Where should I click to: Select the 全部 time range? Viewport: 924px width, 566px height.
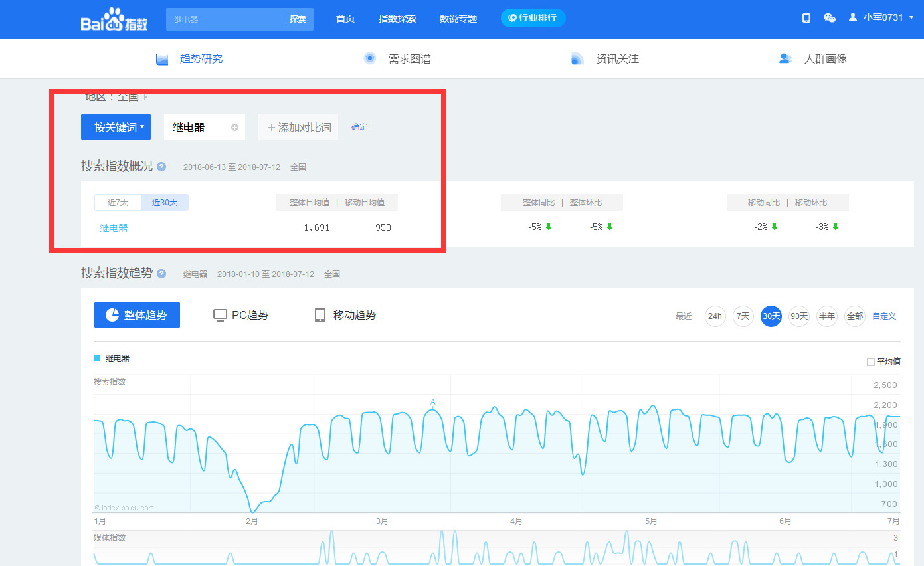pos(854,316)
